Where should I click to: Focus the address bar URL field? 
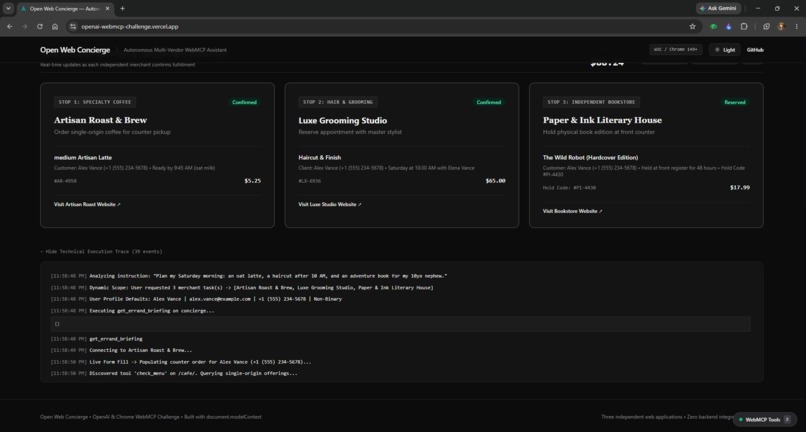[380, 26]
